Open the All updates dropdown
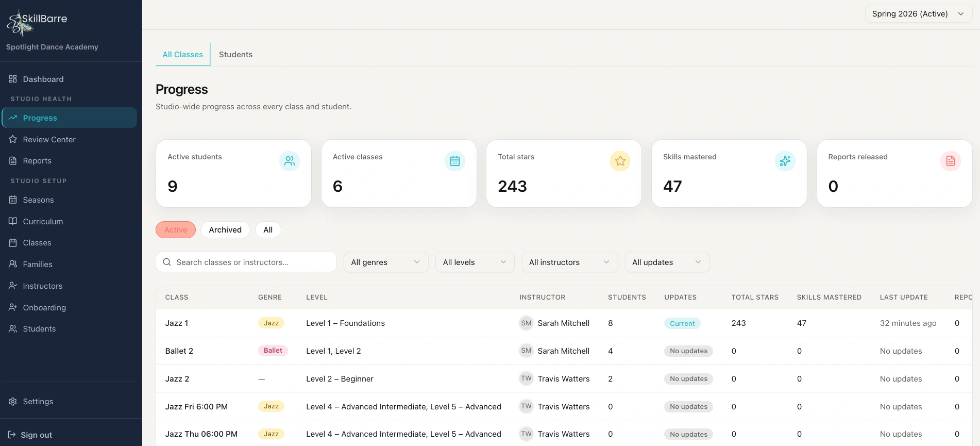The height and width of the screenshot is (446, 980). coord(667,262)
